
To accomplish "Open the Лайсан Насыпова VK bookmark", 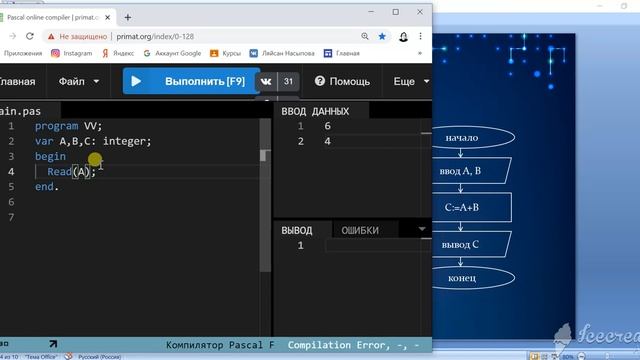I will coord(282,53).
